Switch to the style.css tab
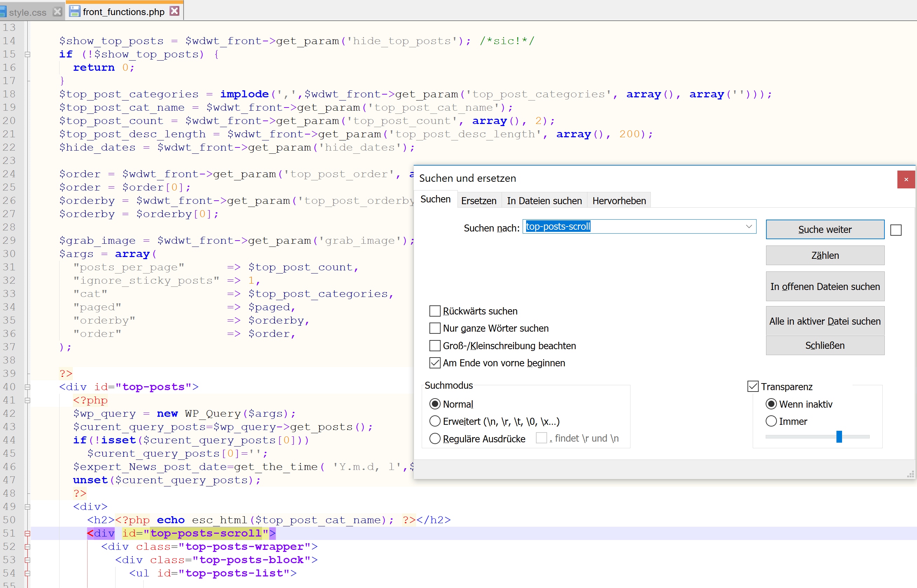 (27, 12)
